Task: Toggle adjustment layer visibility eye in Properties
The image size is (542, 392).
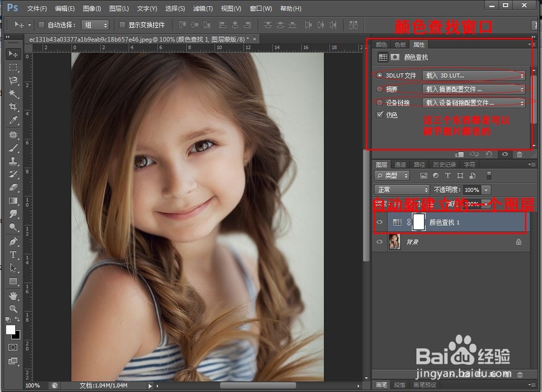Action: (505, 154)
